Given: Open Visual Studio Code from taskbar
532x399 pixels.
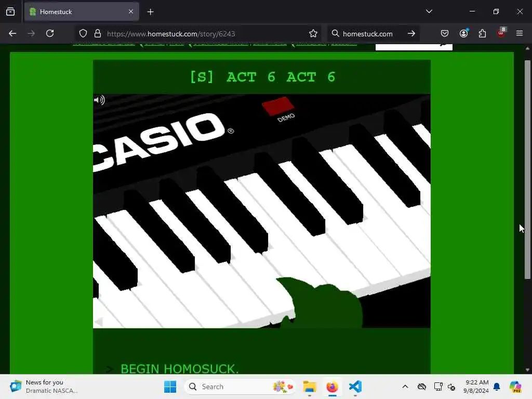Looking at the screenshot, I should (355, 387).
